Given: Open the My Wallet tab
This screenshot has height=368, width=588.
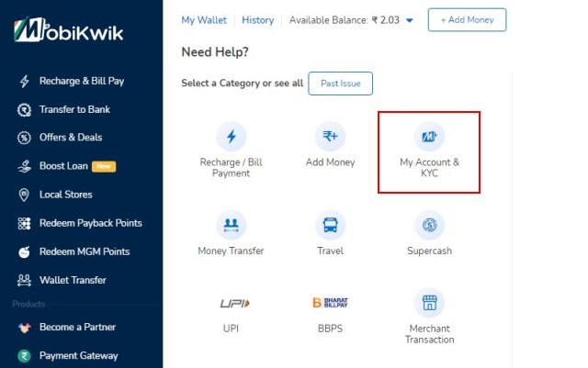Looking at the screenshot, I should click(204, 20).
